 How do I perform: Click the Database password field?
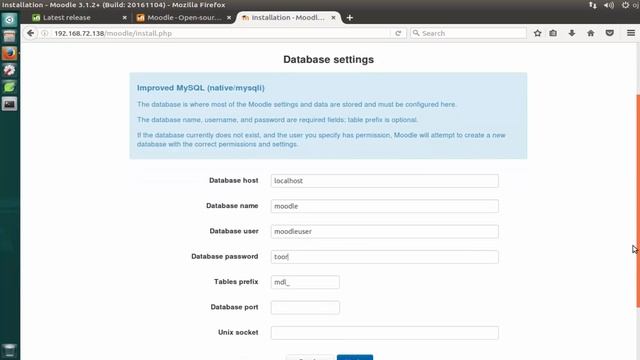[384, 257]
